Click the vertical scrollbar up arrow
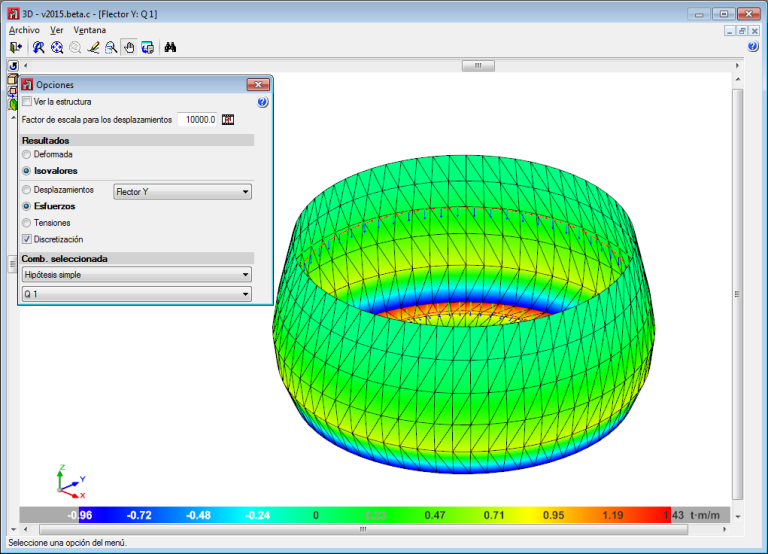Image resolution: width=768 pixels, height=554 pixels. click(x=738, y=79)
